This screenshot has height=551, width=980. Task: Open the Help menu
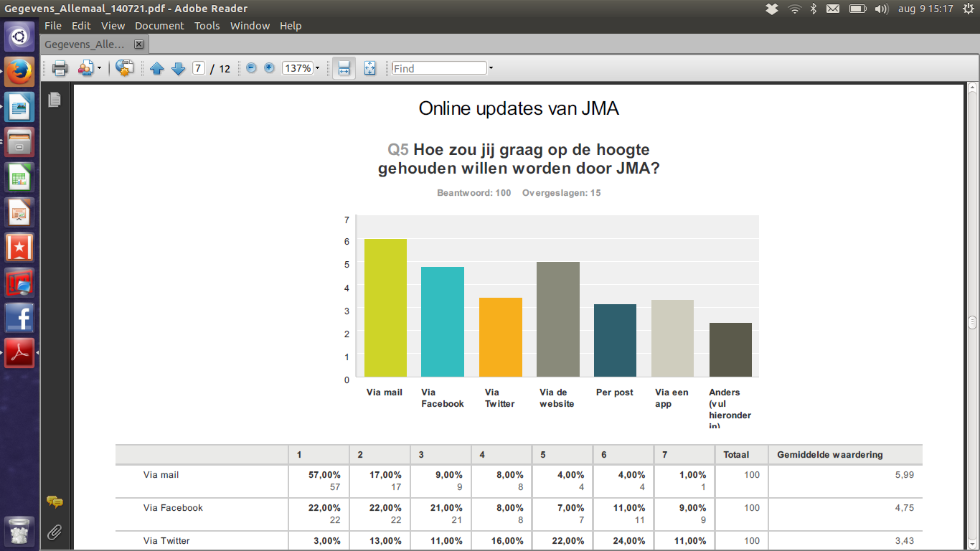point(291,26)
